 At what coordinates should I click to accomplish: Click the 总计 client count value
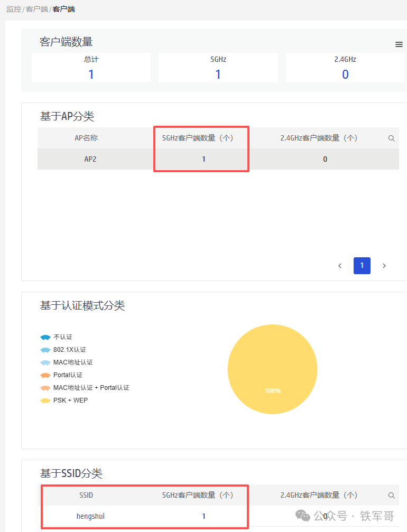coord(91,74)
